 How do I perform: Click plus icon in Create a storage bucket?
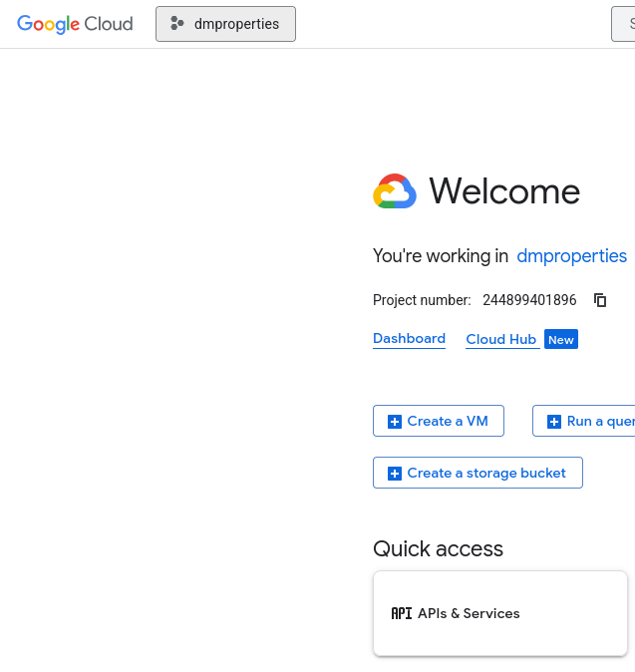(395, 474)
